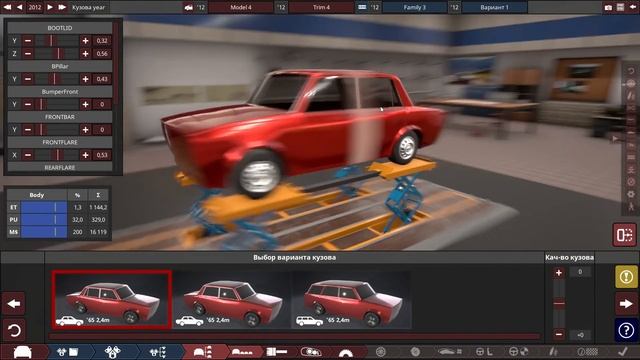Click the rotate icon atop right toolbar
640x360 pixels.
point(631,71)
